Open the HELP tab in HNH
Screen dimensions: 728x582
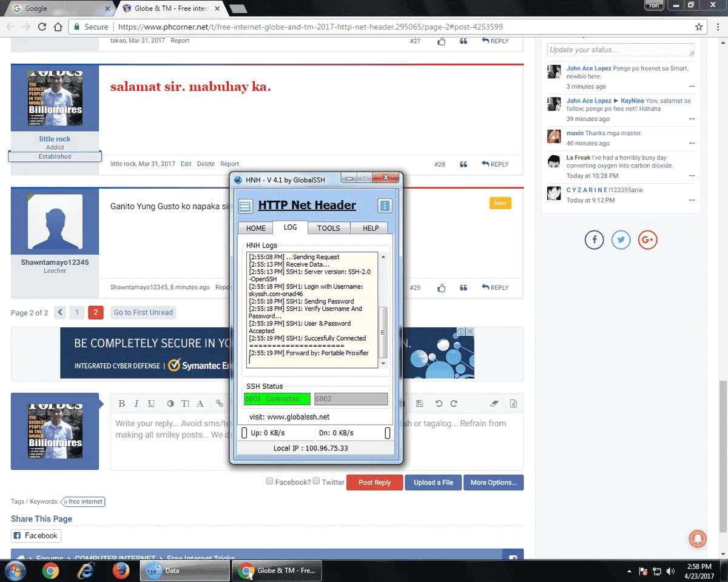coord(371,228)
